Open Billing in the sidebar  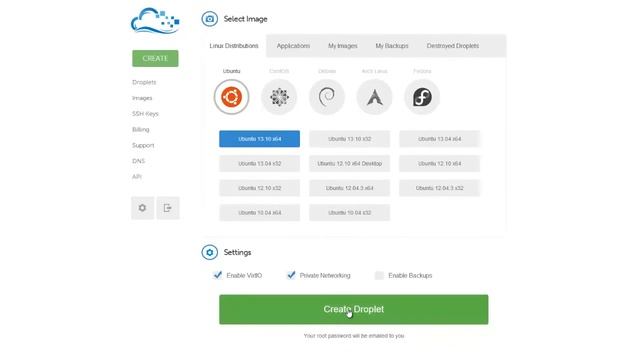tap(141, 129)
